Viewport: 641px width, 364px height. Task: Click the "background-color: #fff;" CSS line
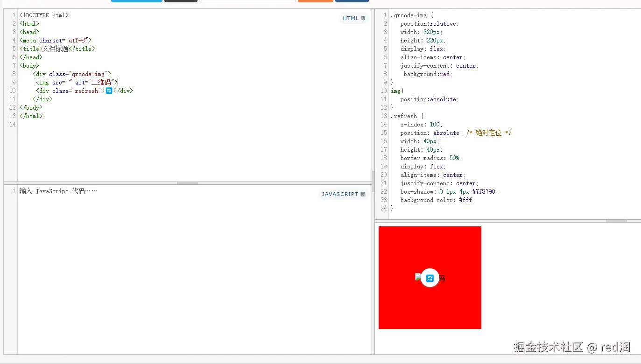point(438,200)
